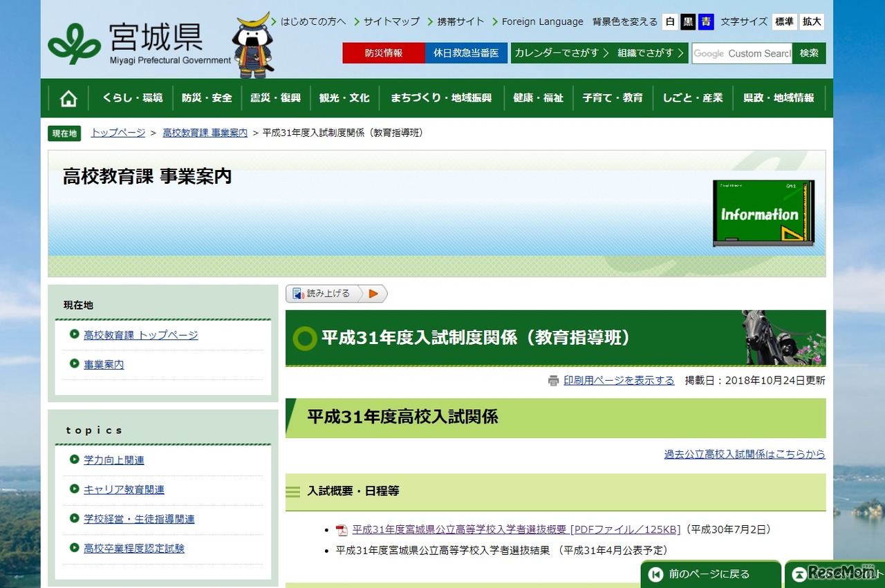Click the samurai mascot character image

click(x=253, y=46)
